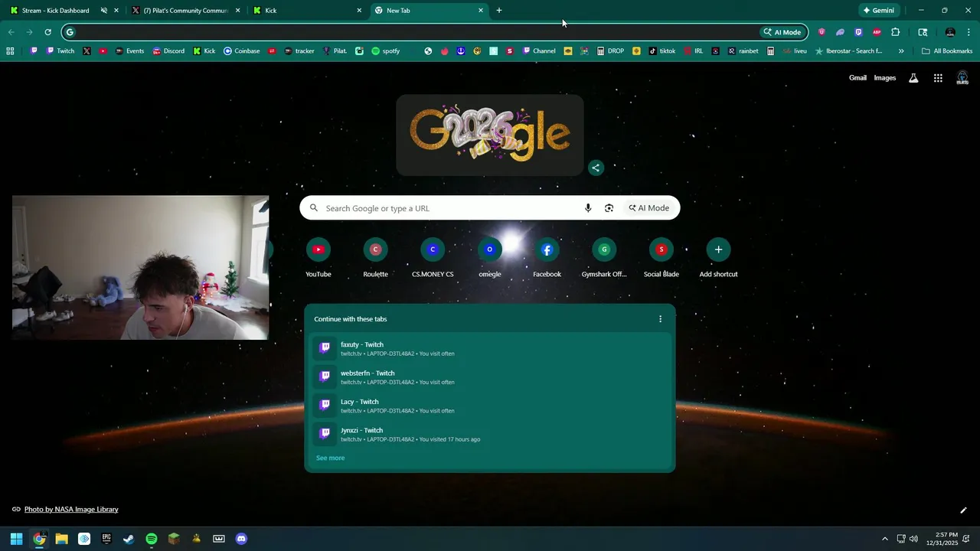This screenshot has height=551, width=980.
Task: Open the Extensions puzzle-piece menu
Action: (x=895, y=32)
